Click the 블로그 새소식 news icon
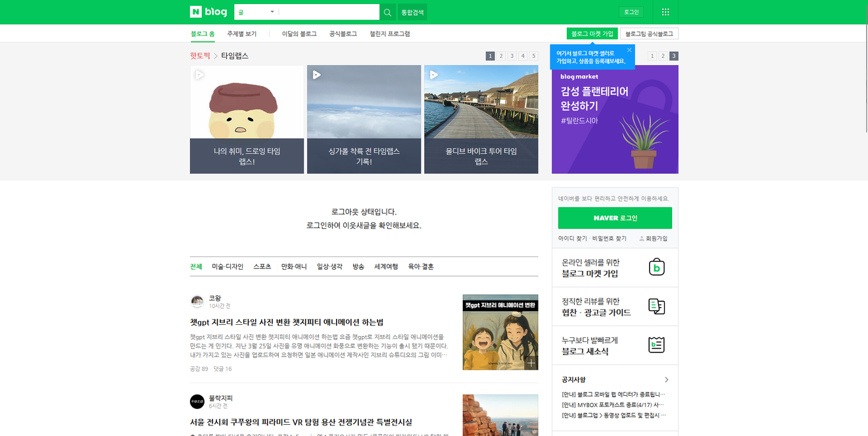Viewport: 868px width, 436px height. click(x=656, y=345)
